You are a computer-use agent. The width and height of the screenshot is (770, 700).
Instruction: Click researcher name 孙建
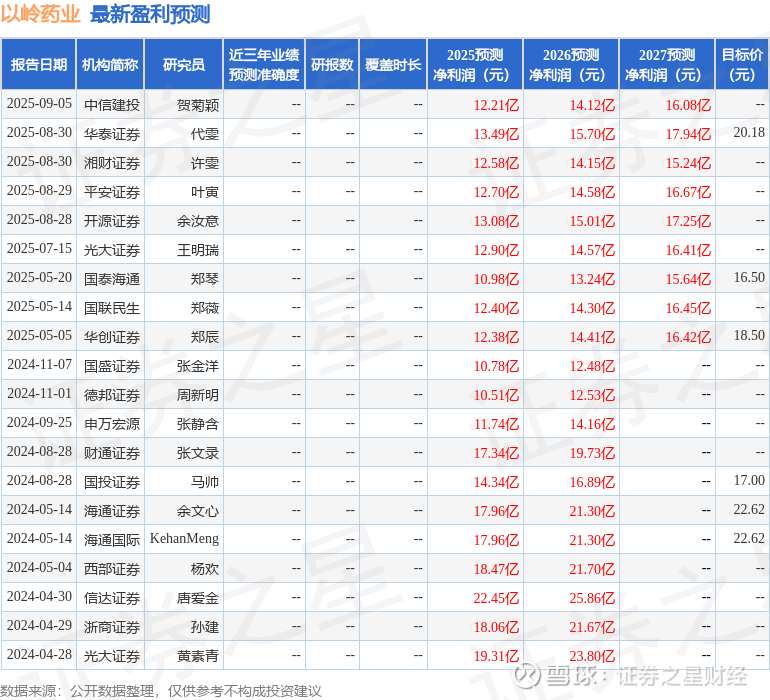point(205,626)
